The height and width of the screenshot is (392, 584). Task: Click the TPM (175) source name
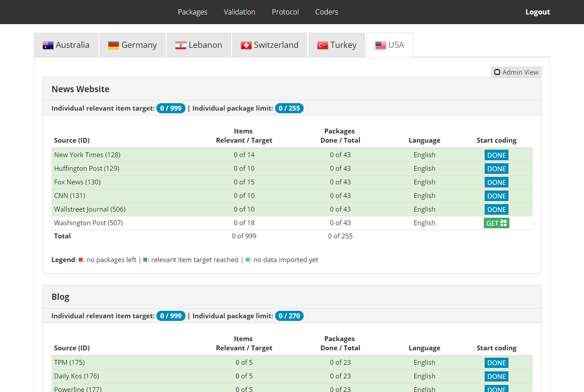point(69,362)
